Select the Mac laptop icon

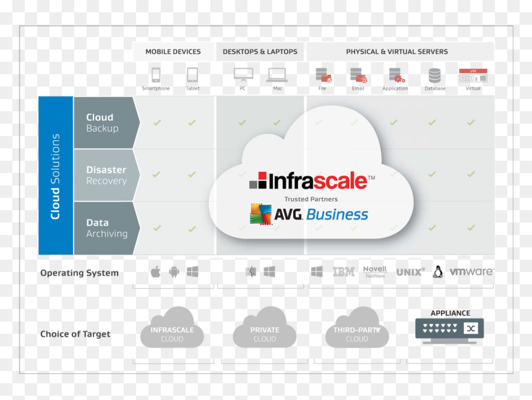point(277,75)
